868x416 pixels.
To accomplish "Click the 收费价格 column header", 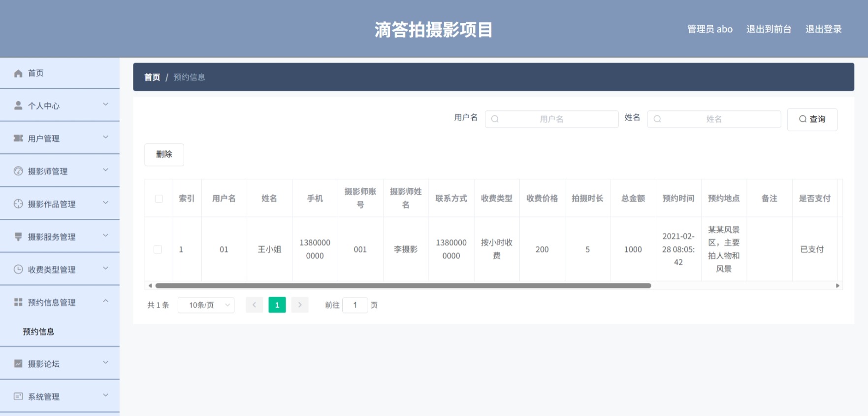I will click(x=542, y=198).
